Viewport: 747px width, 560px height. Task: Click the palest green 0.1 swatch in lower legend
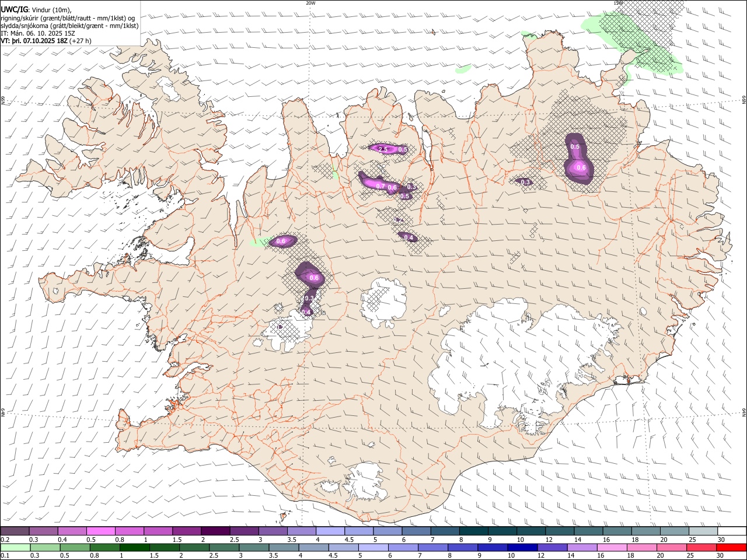(15, 547)
